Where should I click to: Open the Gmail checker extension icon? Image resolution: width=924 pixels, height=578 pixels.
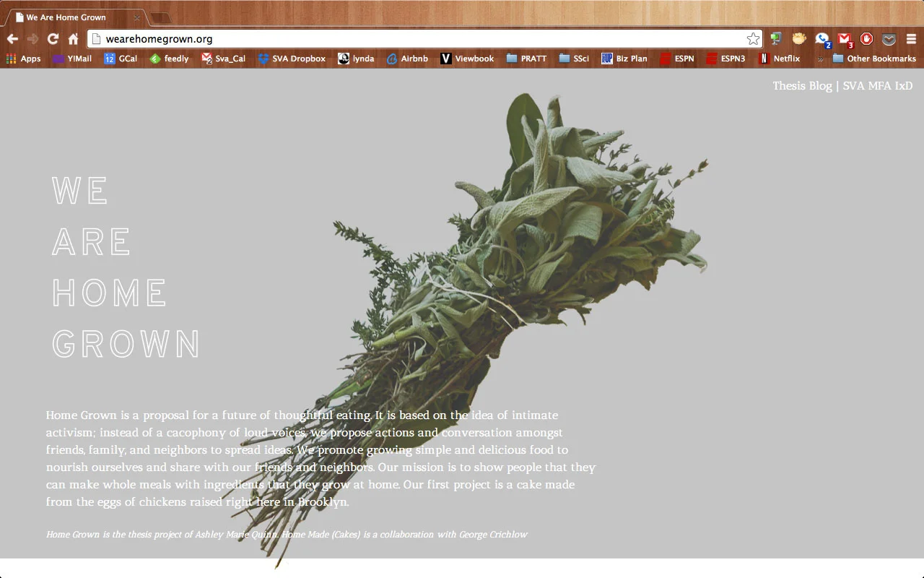coord(845,40)
